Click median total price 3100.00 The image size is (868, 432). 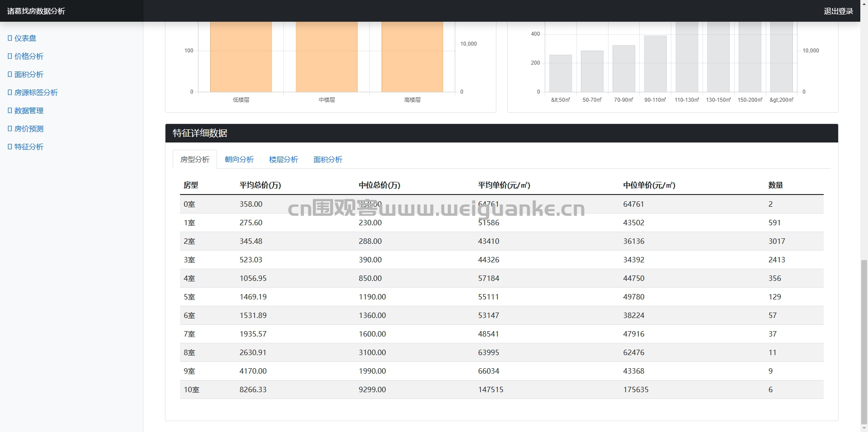(x=373, y=352)
